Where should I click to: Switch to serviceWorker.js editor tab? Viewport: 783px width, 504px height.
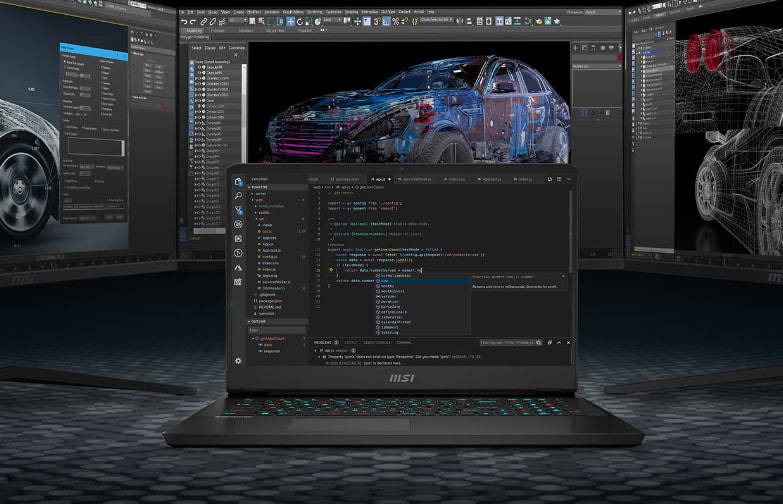(x=415, y=179)
